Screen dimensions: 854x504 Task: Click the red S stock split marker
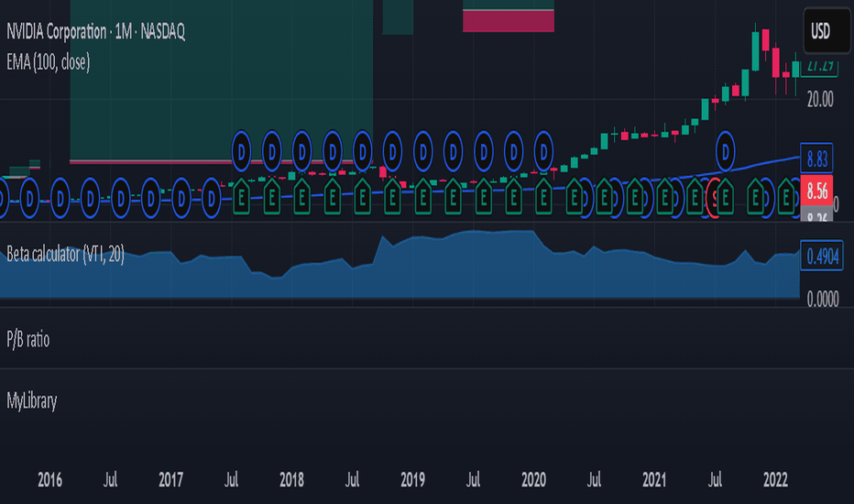713,200
